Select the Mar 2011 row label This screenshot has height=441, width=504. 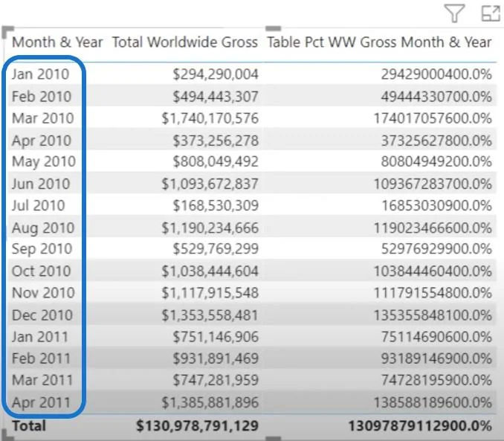(42, 380)
